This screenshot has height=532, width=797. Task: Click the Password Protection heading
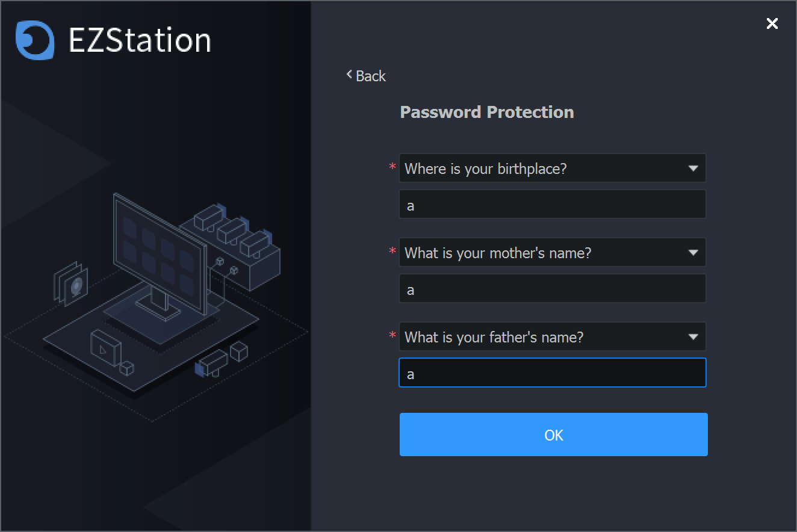click(486, 113)
